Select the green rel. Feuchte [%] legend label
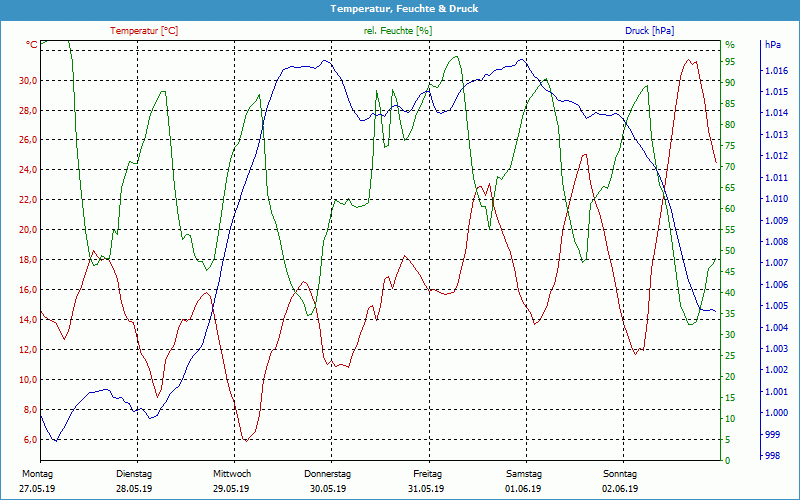The height and width of the screenshot is (500, 800). click(x=397, y=31)
